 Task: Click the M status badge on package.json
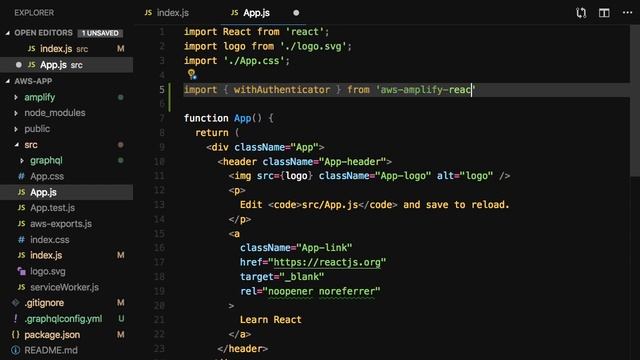(120, 335)
